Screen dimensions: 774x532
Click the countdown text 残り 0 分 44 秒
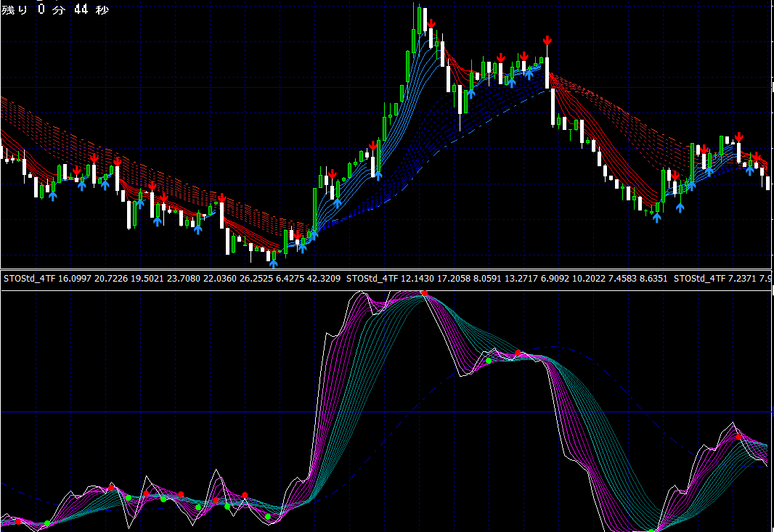click(54, 9)
